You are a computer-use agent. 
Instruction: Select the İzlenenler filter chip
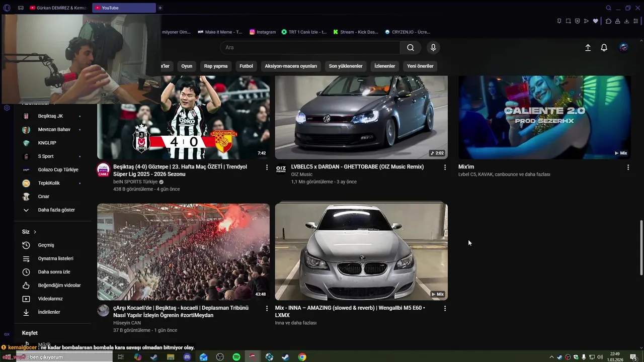point(385,66)
